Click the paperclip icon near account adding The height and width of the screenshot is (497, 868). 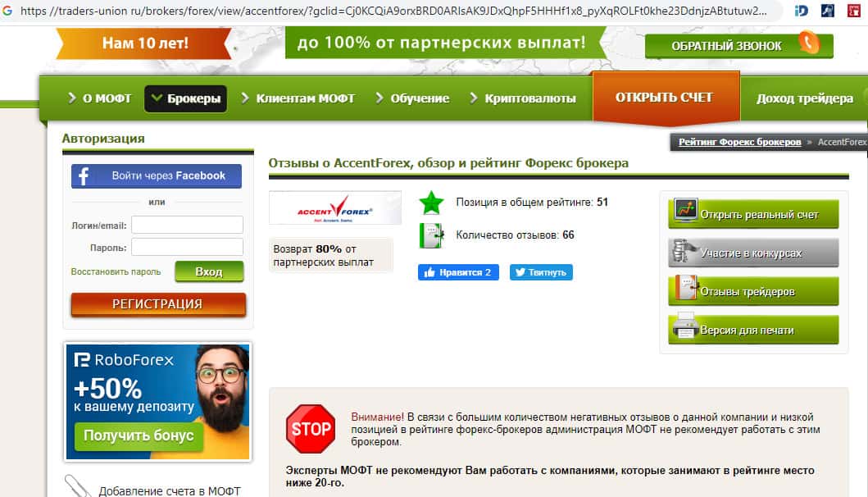[78, 486]
